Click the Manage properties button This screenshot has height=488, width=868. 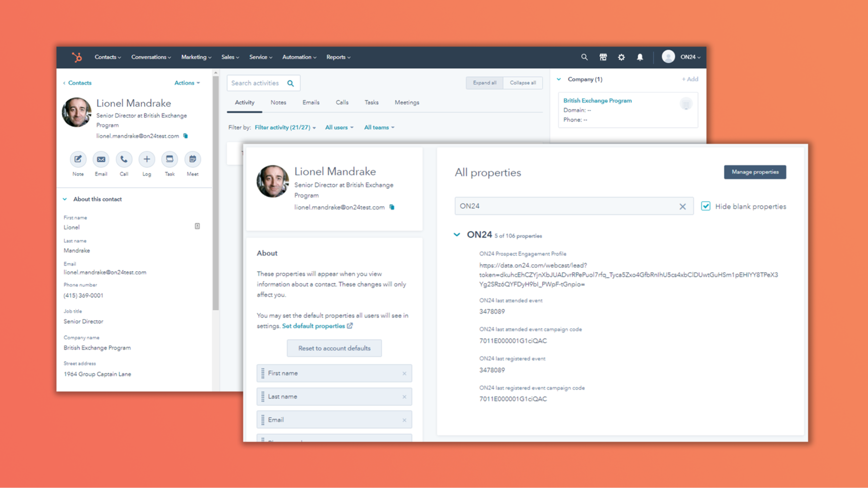click(755, 172)
